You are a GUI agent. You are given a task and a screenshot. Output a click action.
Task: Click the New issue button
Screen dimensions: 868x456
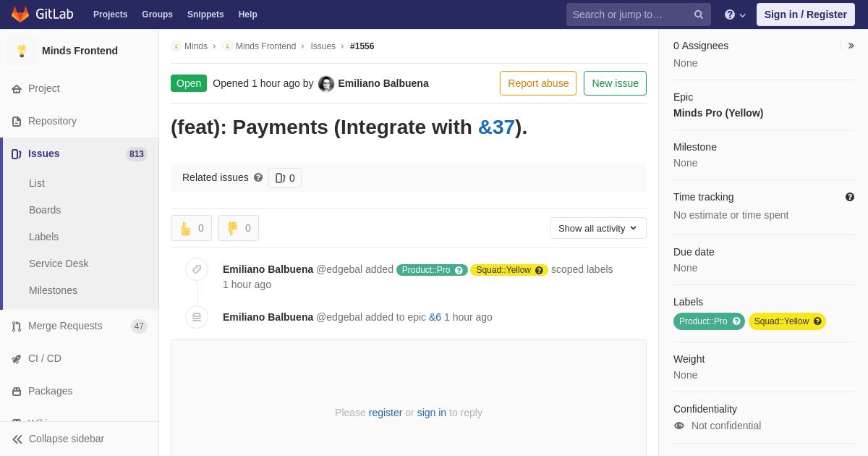click(x=615, y=83)
